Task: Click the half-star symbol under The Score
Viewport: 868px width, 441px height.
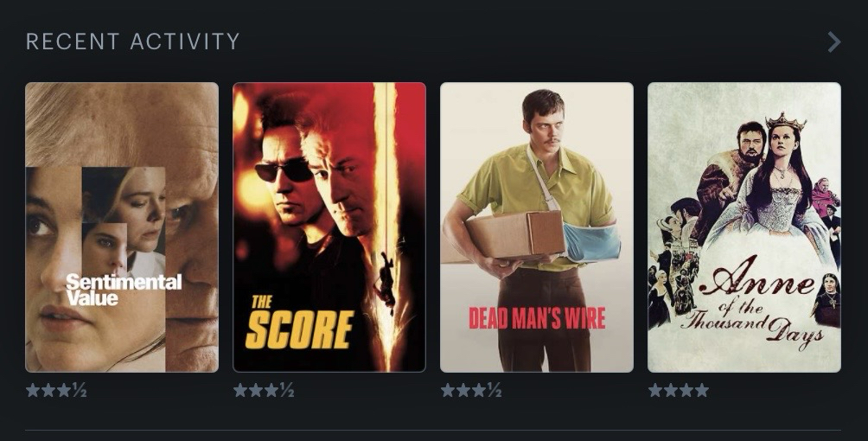Action: [x=287, y=391]
